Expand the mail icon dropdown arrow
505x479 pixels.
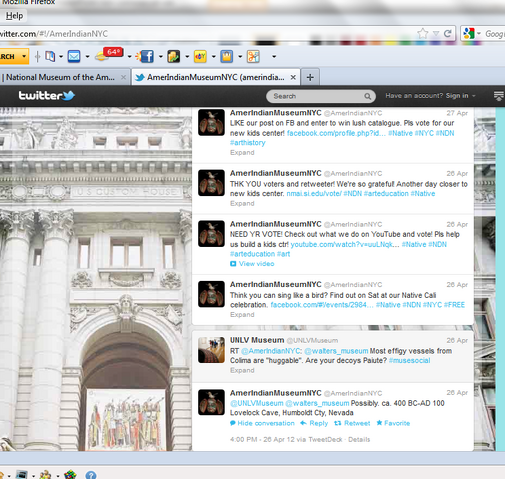click(87, 57)
